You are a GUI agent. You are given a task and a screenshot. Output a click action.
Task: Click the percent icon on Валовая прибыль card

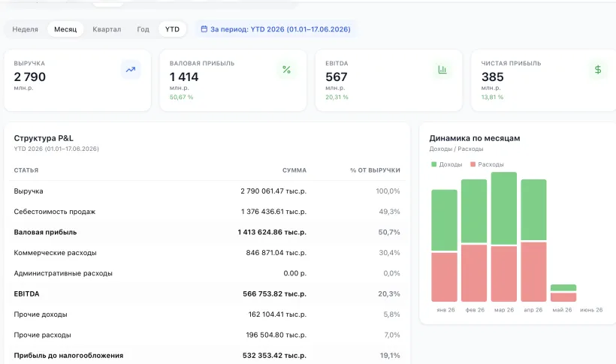tap(286, 70)
